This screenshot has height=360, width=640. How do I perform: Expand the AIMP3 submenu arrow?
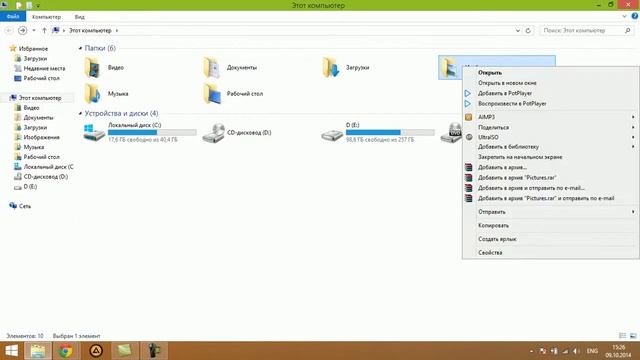point(633,117)
